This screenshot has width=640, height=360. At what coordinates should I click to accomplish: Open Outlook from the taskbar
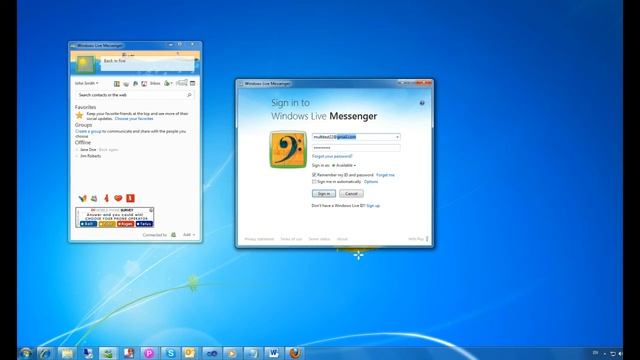[x=190, y=353]
